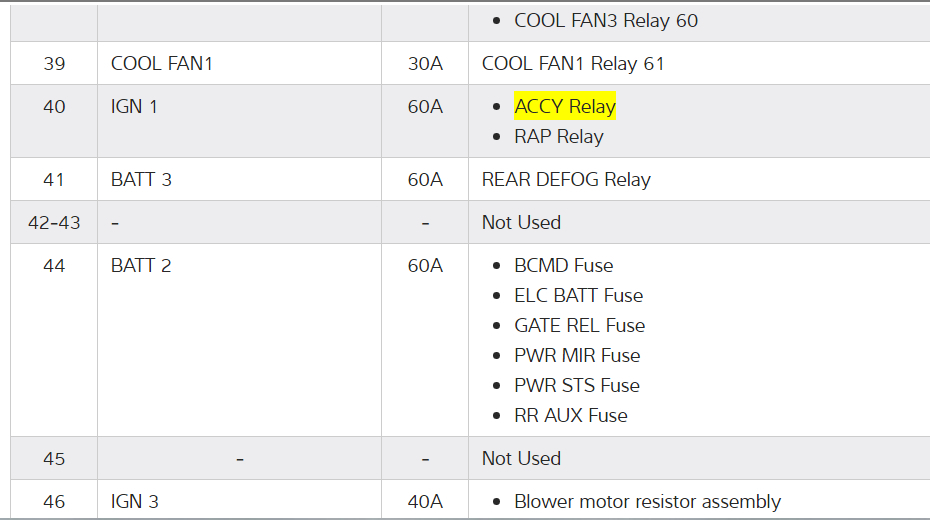Click the BCMD Fuse list item
Viewport: 930px width, 520px height.
click(x=563, y=266)
